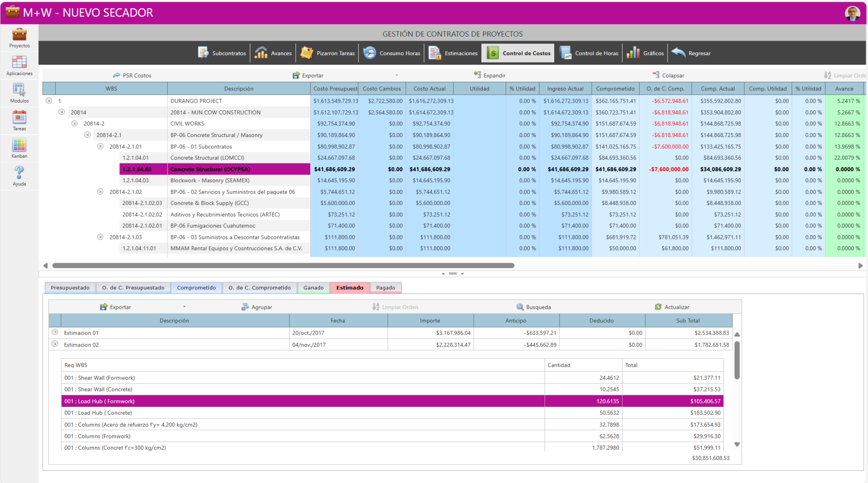Open the Gráficos charts view
The width and height of the screenshot is (868, 483).
point(645,53)
